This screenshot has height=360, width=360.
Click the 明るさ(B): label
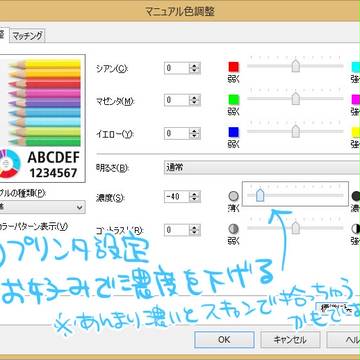112,168
